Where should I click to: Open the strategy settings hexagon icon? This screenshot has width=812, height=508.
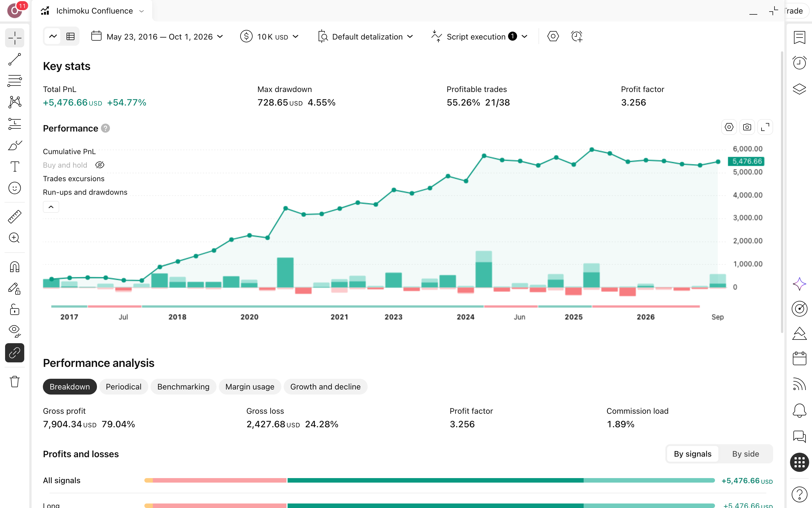click(x=553, y=36)
